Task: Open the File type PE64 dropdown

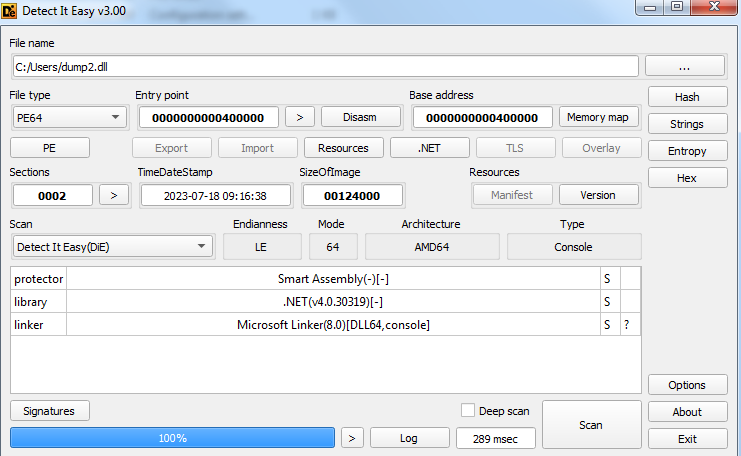Action: click(x=69, y=117)
